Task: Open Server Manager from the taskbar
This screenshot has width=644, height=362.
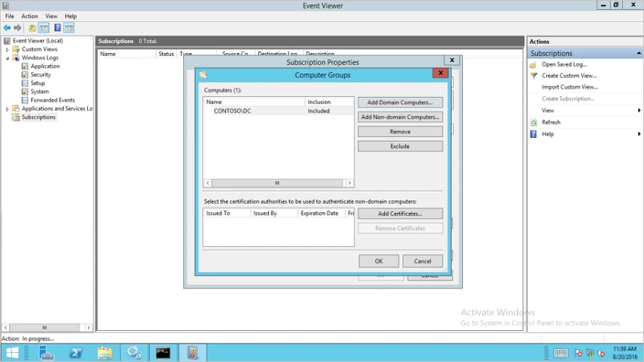Action: point(47,353)
